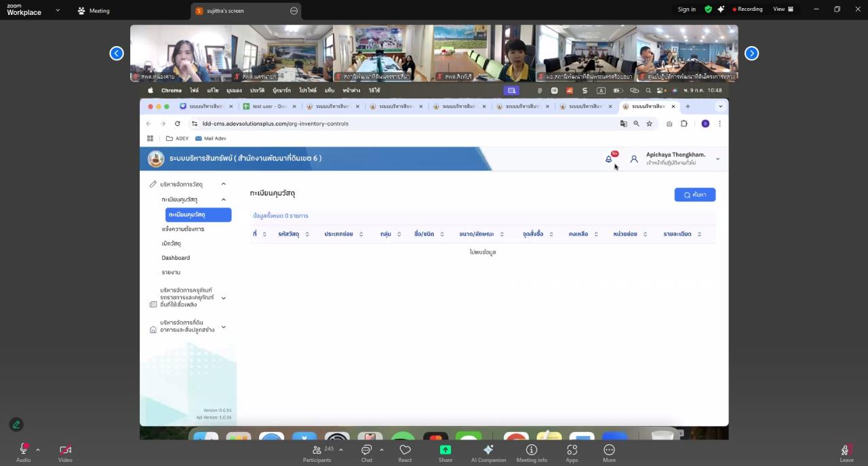Switch to the Meeting tab
This screenshot has width=868, height=466.
tap(94, 11)
